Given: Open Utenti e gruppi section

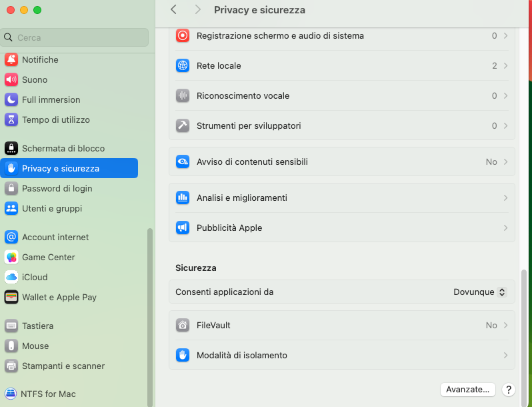Looking at the screenshot, I should (52, 208).
